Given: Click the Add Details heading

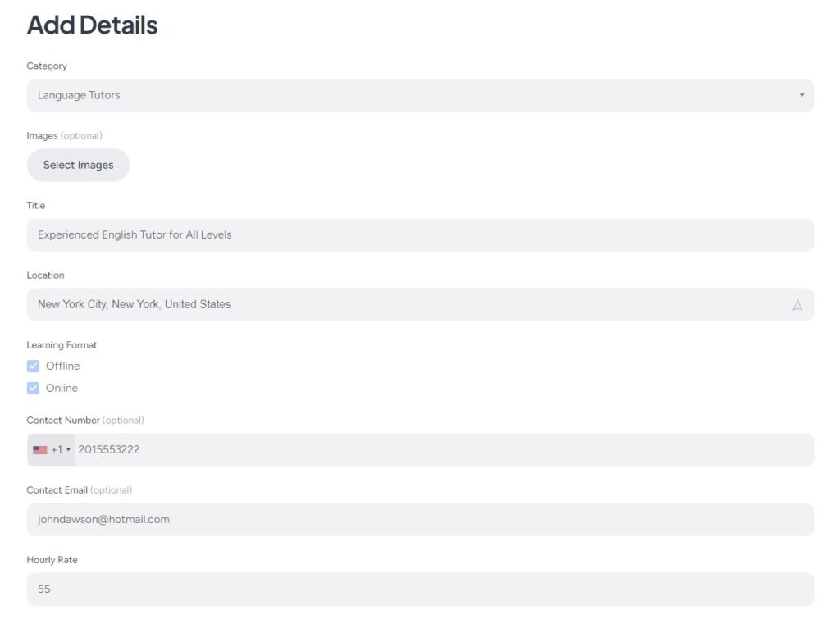Looking at the screenshot, I should click(x=92, y=25).
